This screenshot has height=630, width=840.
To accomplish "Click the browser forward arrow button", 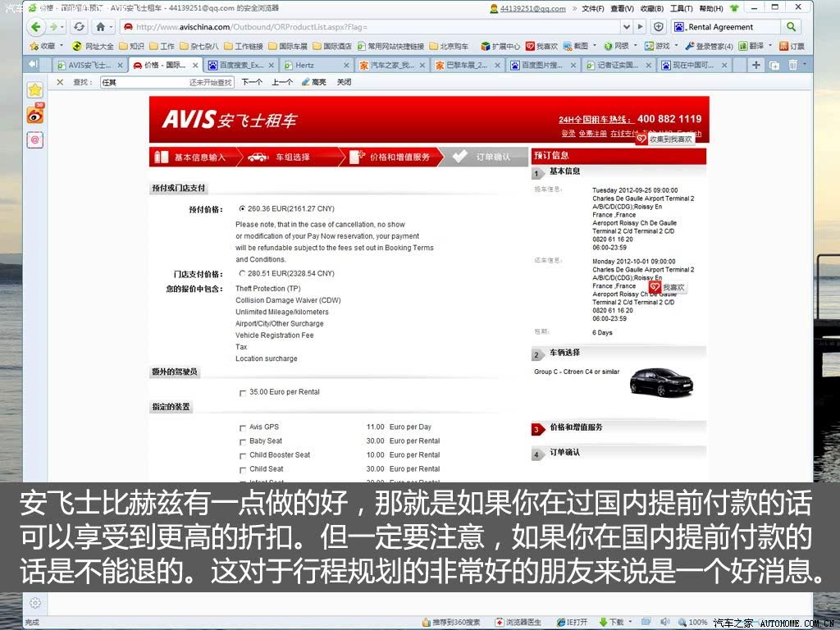I will 53,27.
